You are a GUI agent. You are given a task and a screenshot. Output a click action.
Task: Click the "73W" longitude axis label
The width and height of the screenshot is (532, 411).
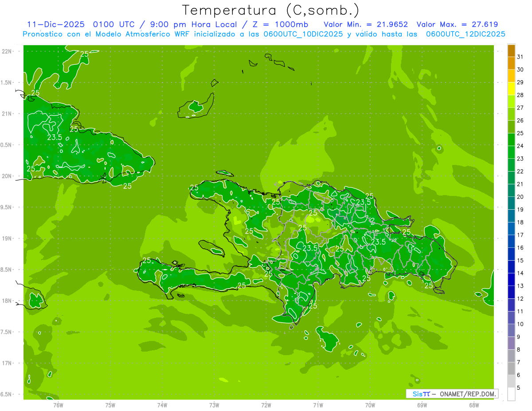[x=214, y=405]
